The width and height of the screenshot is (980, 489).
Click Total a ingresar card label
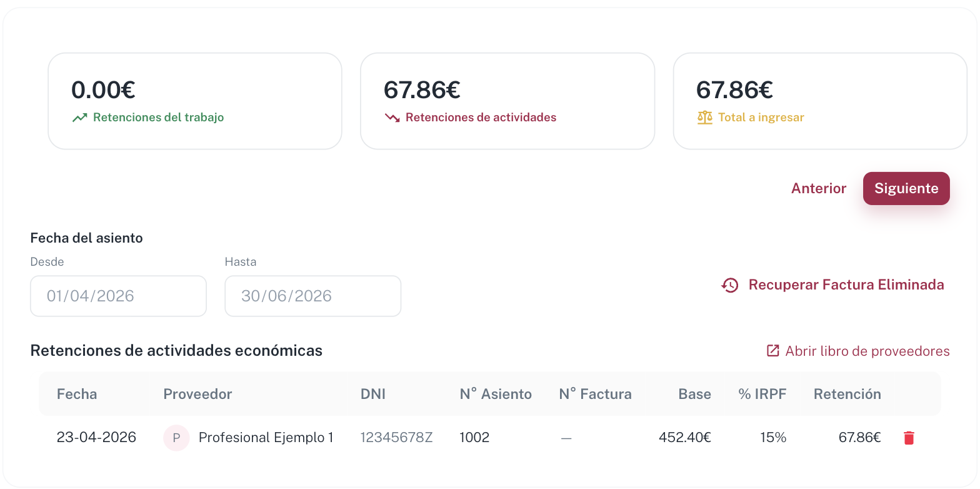coord(761,118)
